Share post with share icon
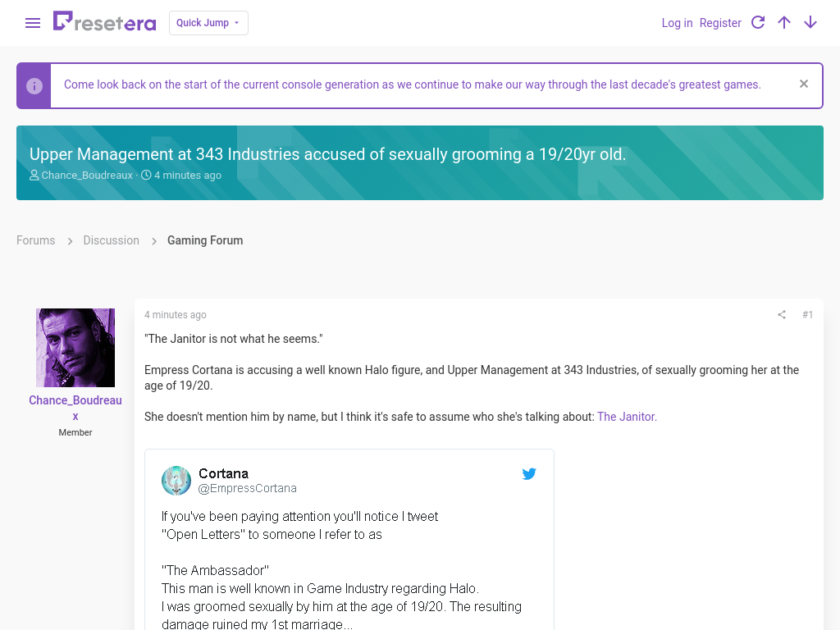This screenshot has height=630, width=840. [782, 315]
